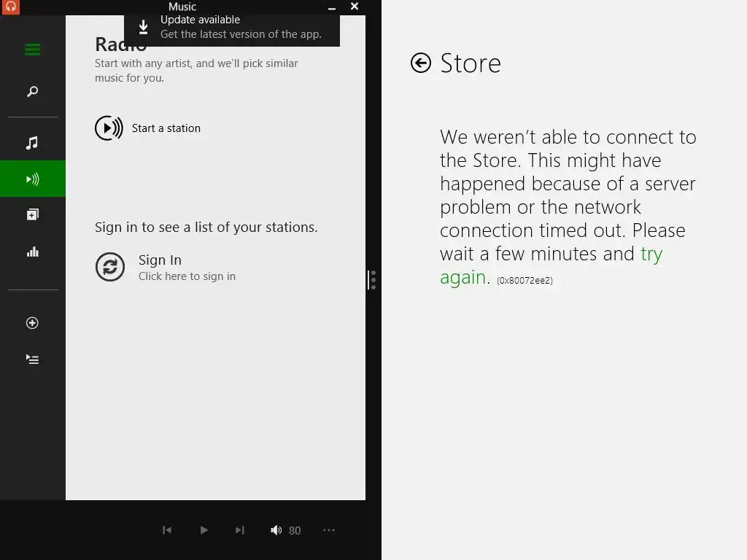Click 'Sign in to see a list of your stations.'
This screenshot has width=747, height=560.
206,227
